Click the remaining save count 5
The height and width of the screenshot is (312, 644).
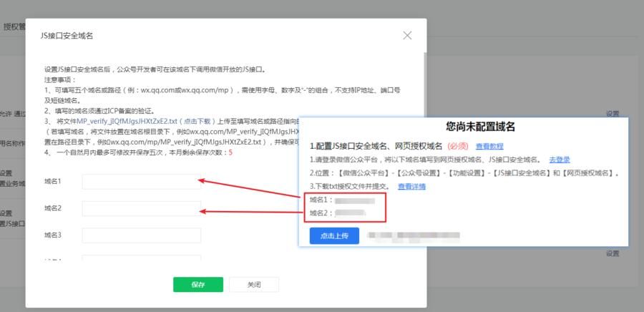230,152
